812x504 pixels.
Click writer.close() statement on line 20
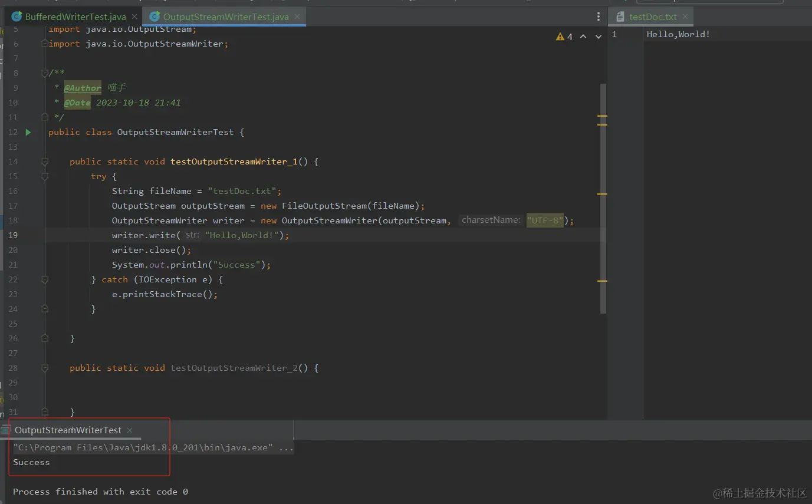point(152,250)
